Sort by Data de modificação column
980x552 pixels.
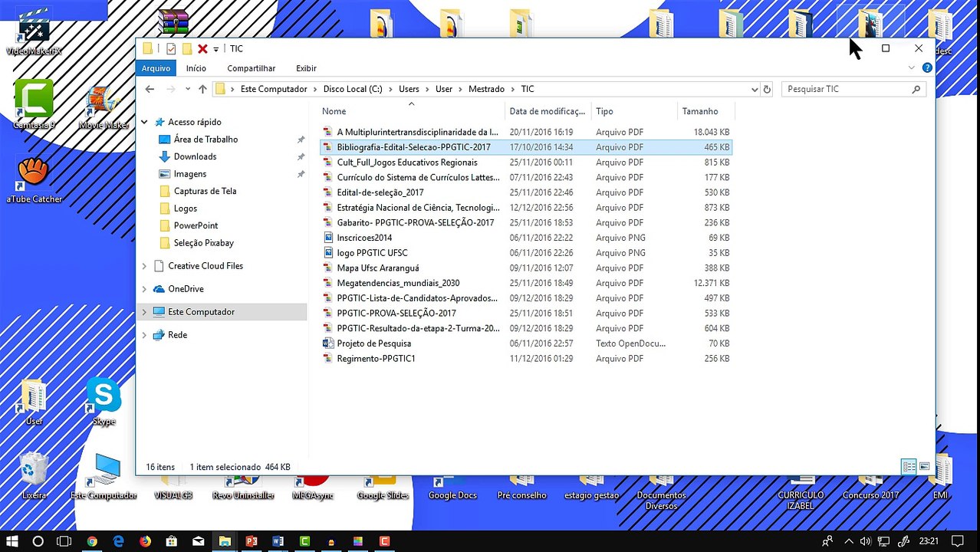(x=548, y=111)
